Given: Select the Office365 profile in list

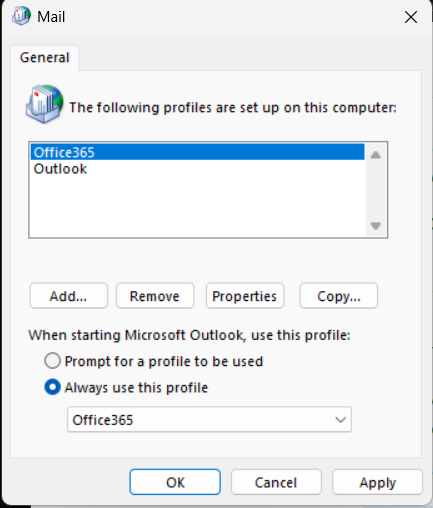Looking at the screenshot, I should pos(197,152).
